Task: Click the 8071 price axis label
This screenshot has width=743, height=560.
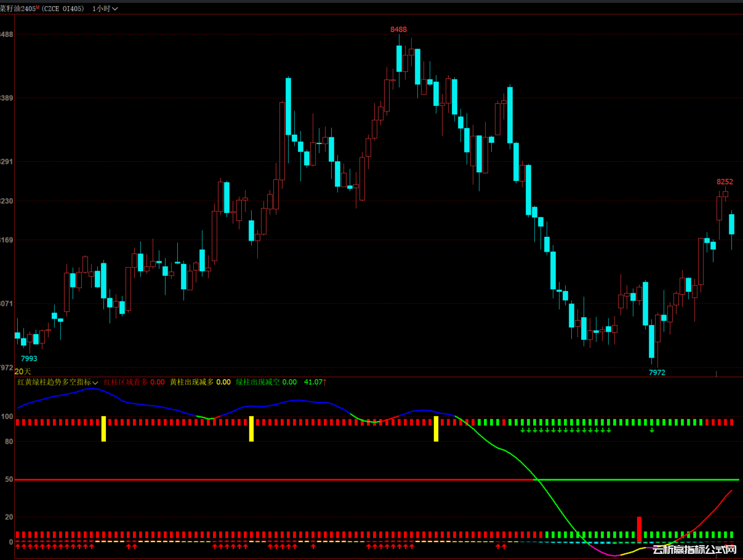Action: (7, 304)
